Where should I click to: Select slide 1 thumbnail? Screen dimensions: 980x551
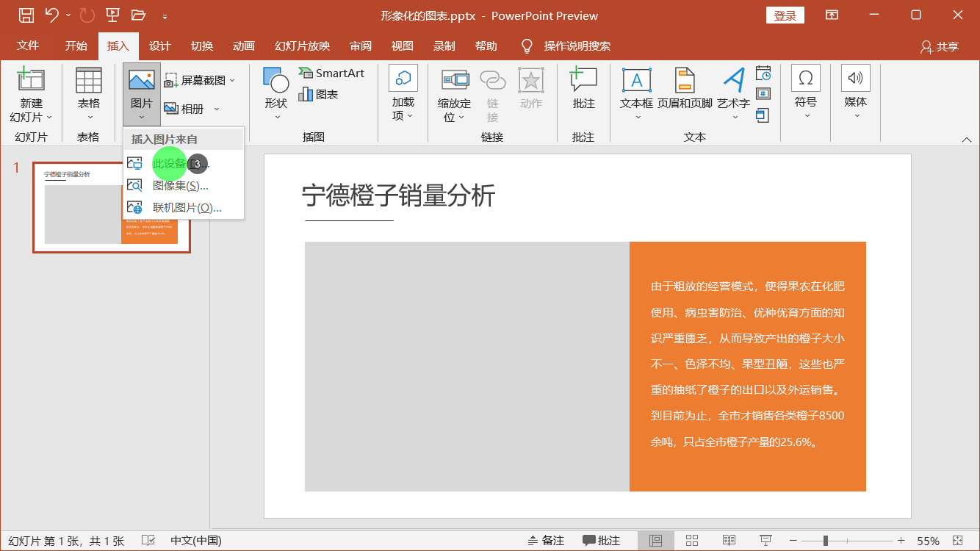click(111, 207)
